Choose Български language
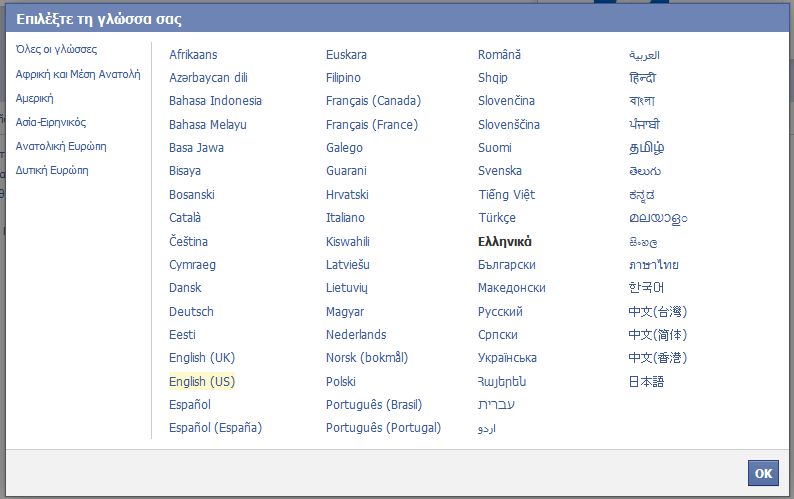The image size is (794, 499). [x=507, y=265]
